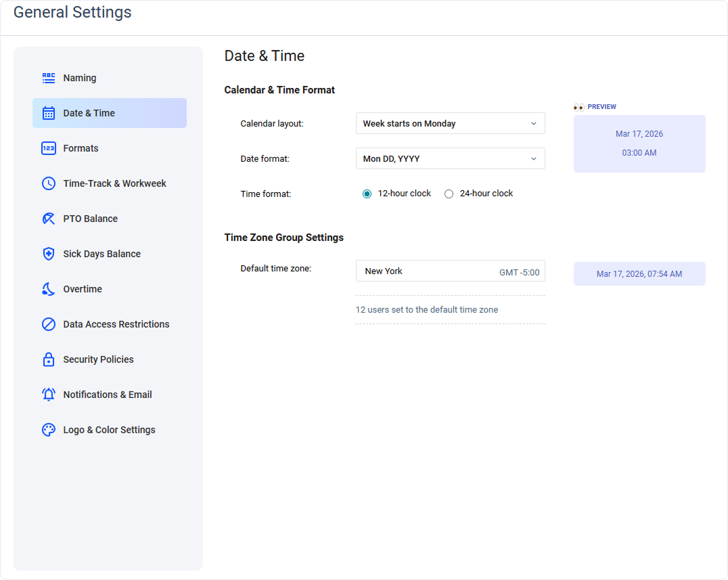Image resolution: width=728 pixels, height=580 pixels.
Task: Expand the Date format dropdown
Action: tap(450, 158)
